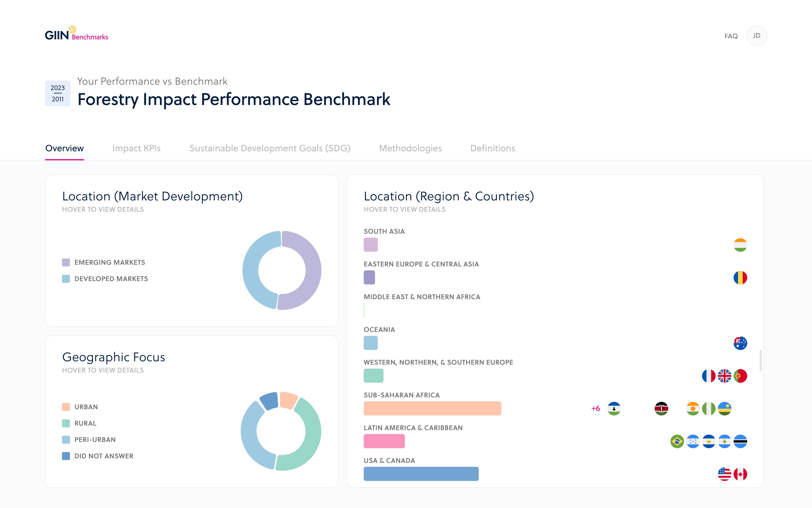Click the USA & Canada bar
This screenshot has height=508, width=812.
click(x=421, y=474)
